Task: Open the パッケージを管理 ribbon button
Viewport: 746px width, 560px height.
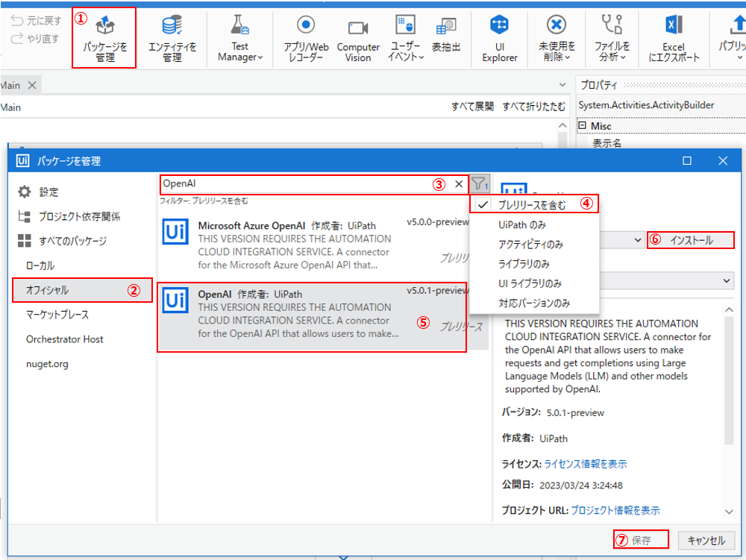Action: pos(104,38)
